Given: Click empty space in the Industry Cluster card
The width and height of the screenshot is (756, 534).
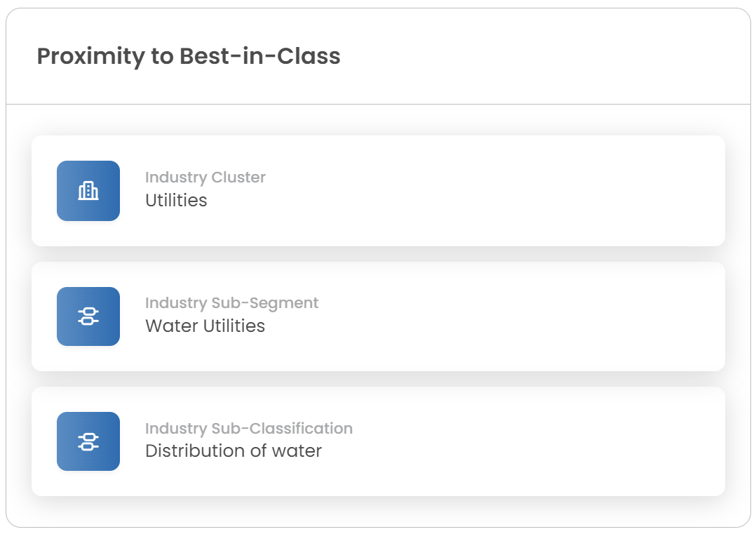Looking at the screenshot, I should coord(491,191).
